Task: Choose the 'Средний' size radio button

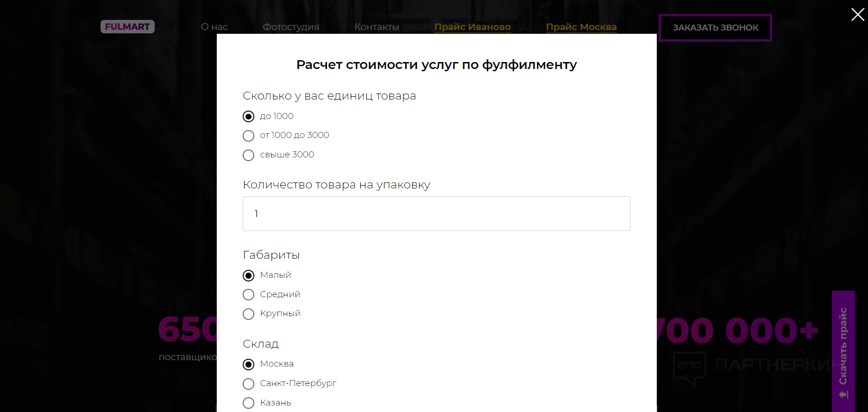Action: (249, 295)
